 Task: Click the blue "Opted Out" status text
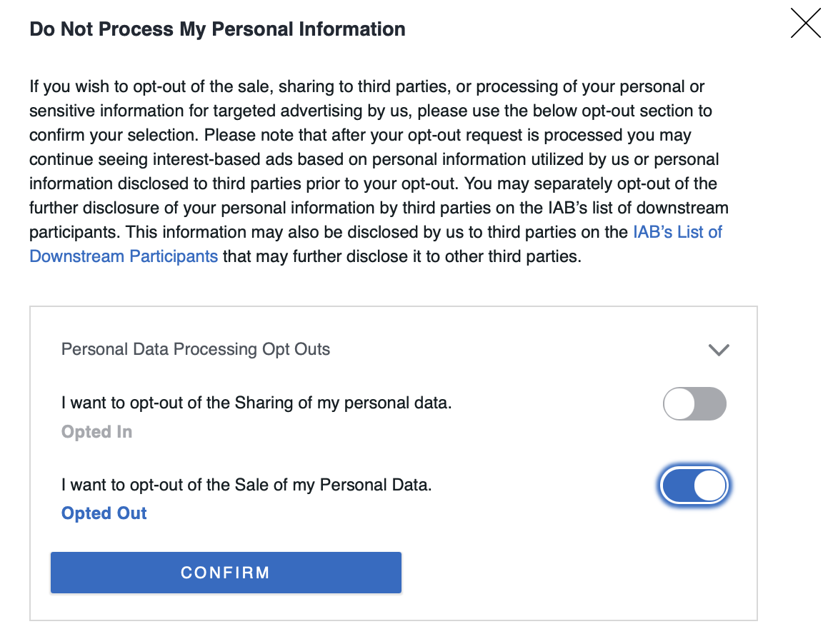pyautogui.click(x=104, y=513)
